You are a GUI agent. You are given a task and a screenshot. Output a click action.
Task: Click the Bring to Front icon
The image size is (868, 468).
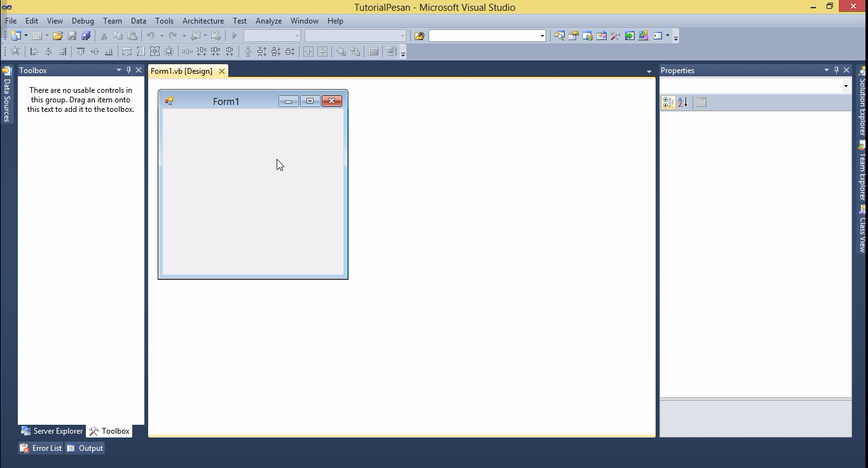point(341,52)
